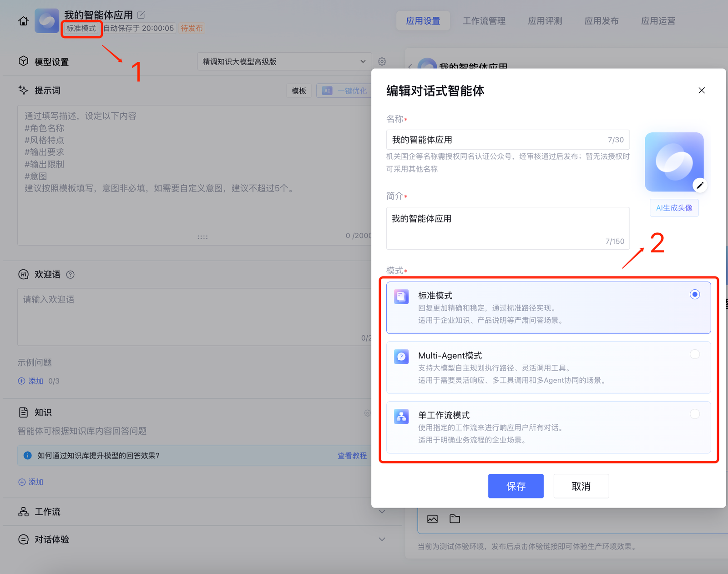Click the AI生成头像 button
Screen dimensions: 728x574
pyautogui.click(x=674, y=208)
